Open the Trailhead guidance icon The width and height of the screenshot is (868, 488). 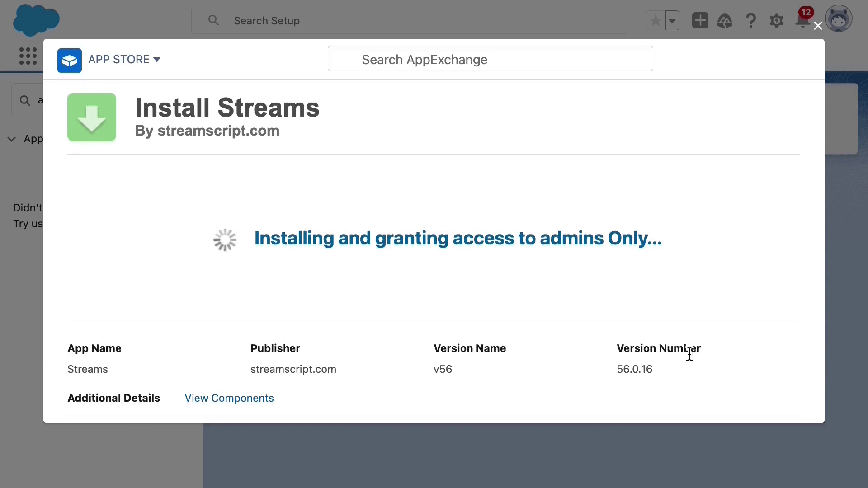(x=725, y=21)
